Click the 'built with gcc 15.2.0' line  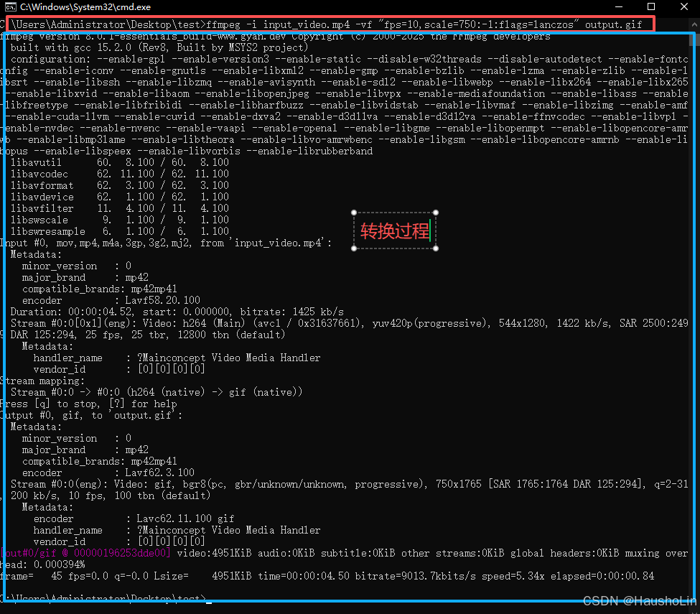point(159,48)
